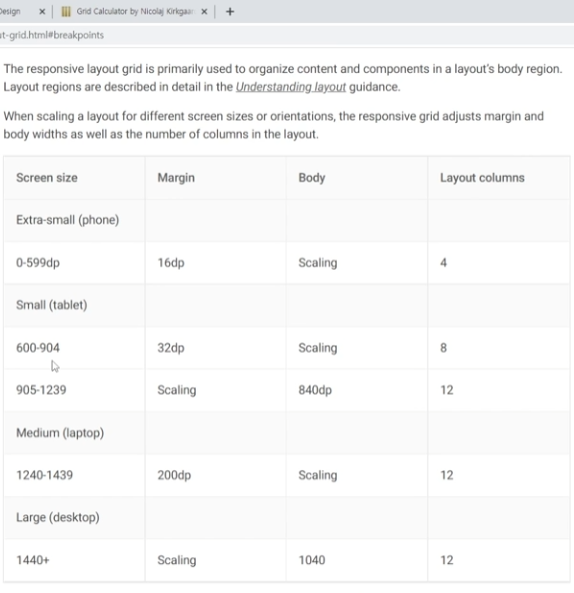The image size is (574, 593).
Task: Open a new browser tab with plus icon
Action: pos(230,12)
